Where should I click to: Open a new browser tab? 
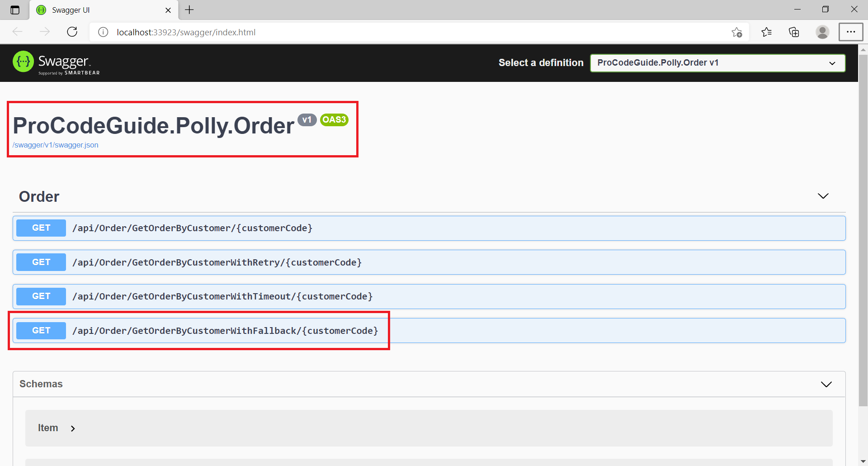coord(189,10)
